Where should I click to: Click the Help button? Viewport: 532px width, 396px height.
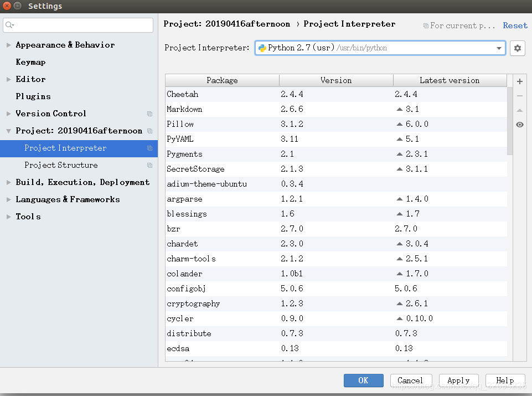[x=505, y=380]
